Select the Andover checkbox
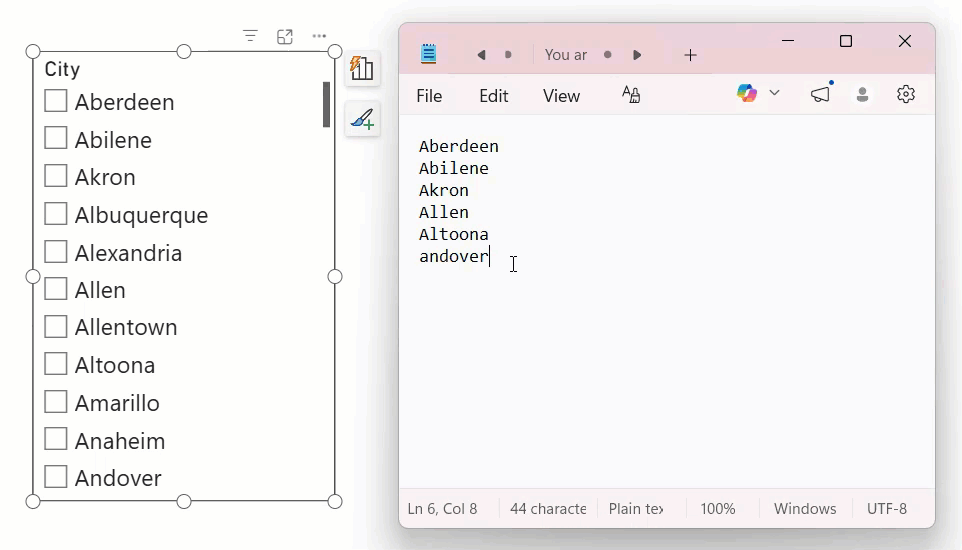Viewport: 962px width, 550px height. click(56, 477)
